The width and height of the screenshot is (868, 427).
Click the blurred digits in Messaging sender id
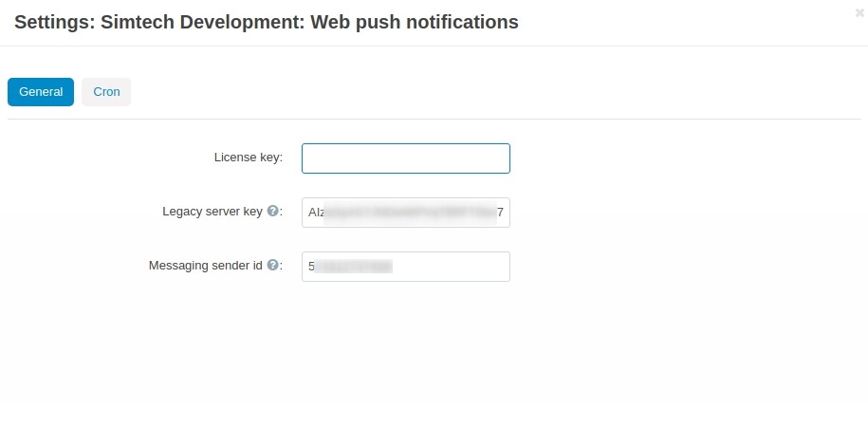[x=354, y=267]
